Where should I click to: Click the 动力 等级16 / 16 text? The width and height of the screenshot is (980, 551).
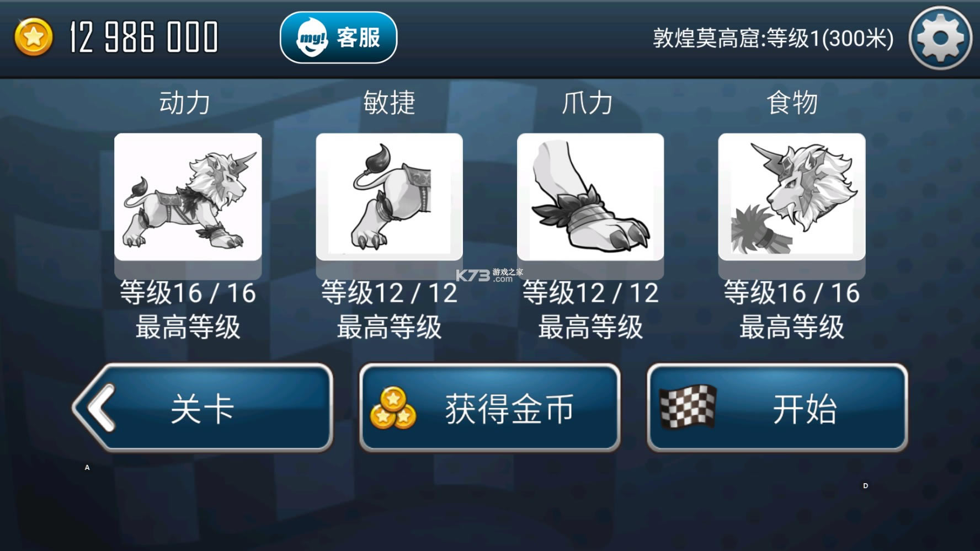pyautogui.click(x=188, y=293)
